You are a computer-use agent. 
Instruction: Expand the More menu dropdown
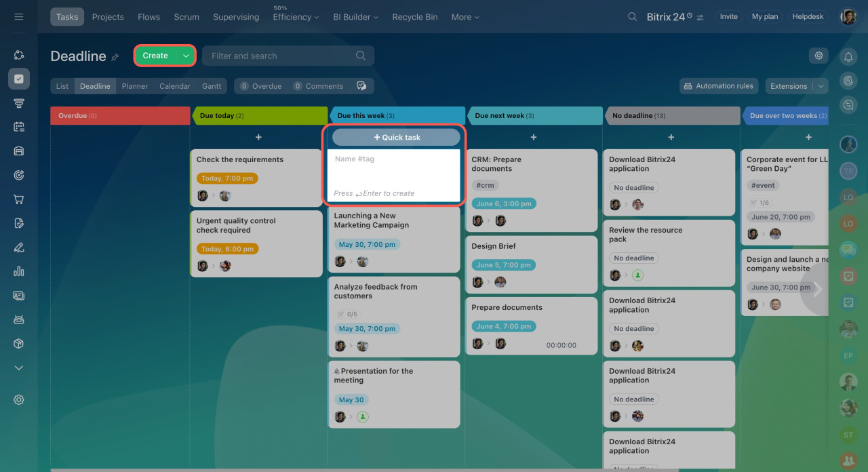(x=477, y=18)
